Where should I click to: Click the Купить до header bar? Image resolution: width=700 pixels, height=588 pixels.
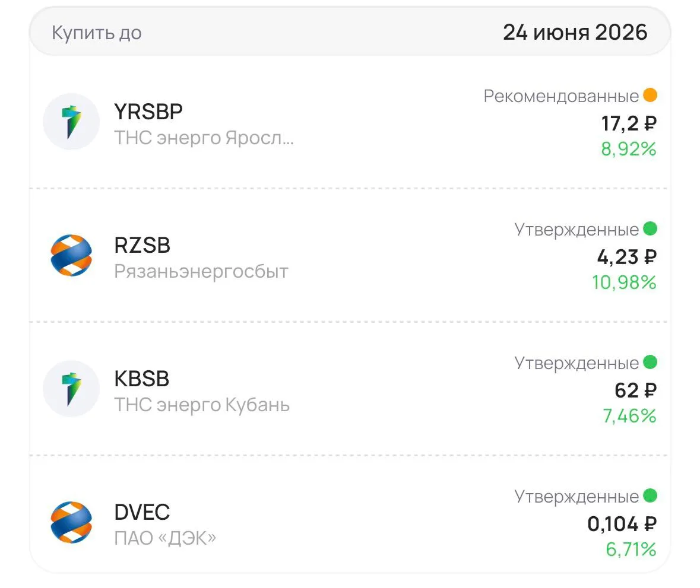pos(350,31)
